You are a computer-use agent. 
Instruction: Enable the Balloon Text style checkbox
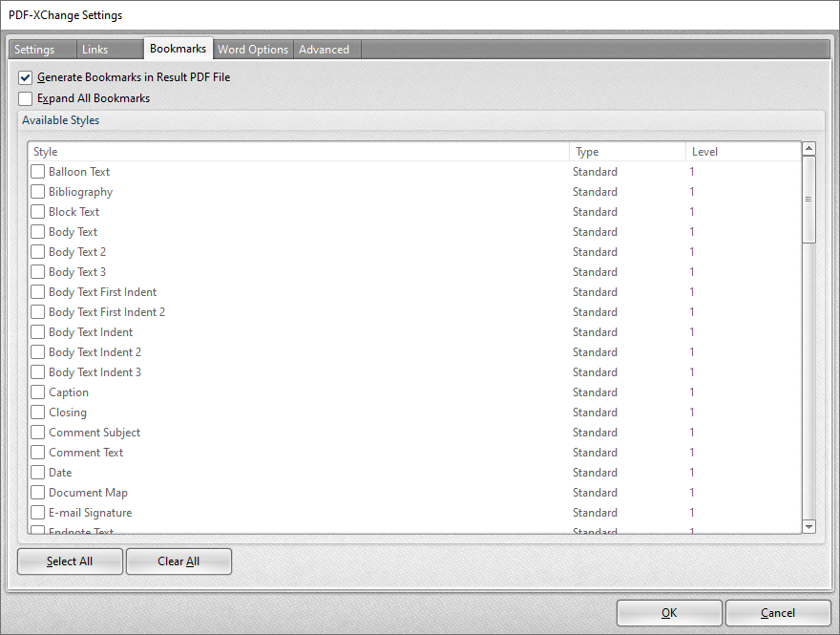pos(37,171)
